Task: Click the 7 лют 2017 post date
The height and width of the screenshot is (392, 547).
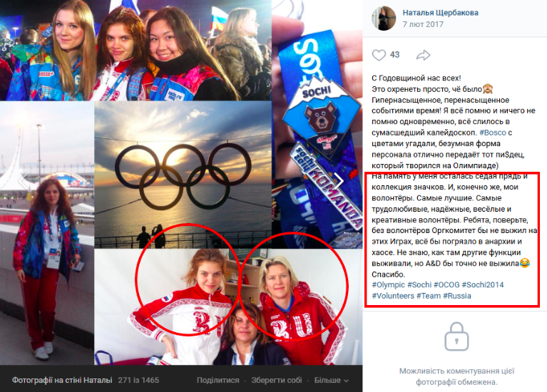Action: point(423,24)
